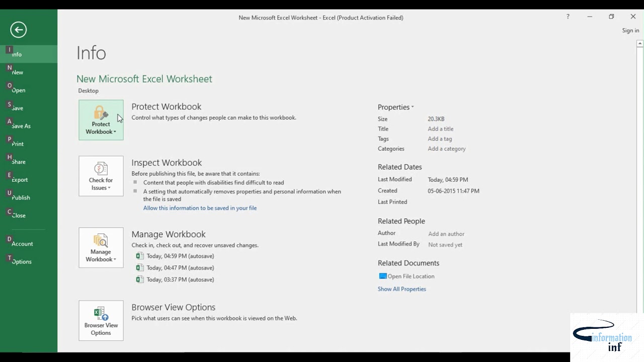Open the Manage Workbook dropdown button
The height and width of the screenshot is (362, 644).
(x=101, y=247)
